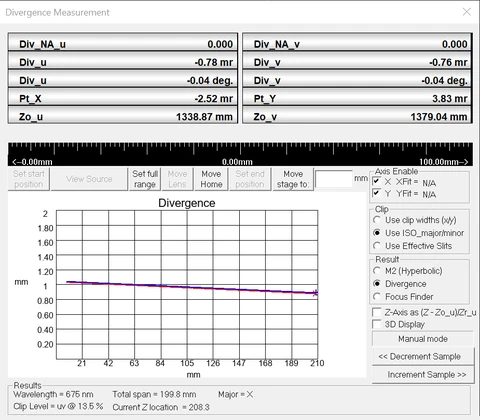Image resolution: width=480 pixels, height=420 pixels.
Task: Click Increment Sample button
Action: pos(423,375)
